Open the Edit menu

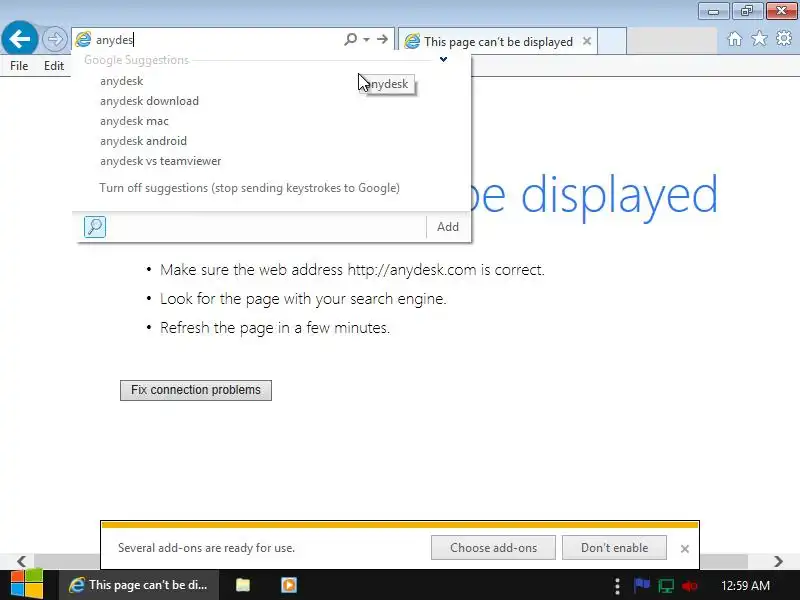tap(54, 66)
